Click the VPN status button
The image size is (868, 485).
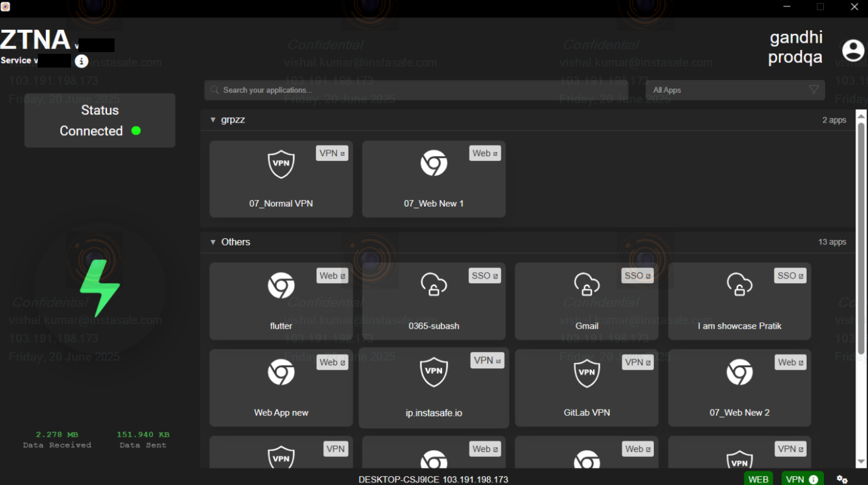(802, 479)
